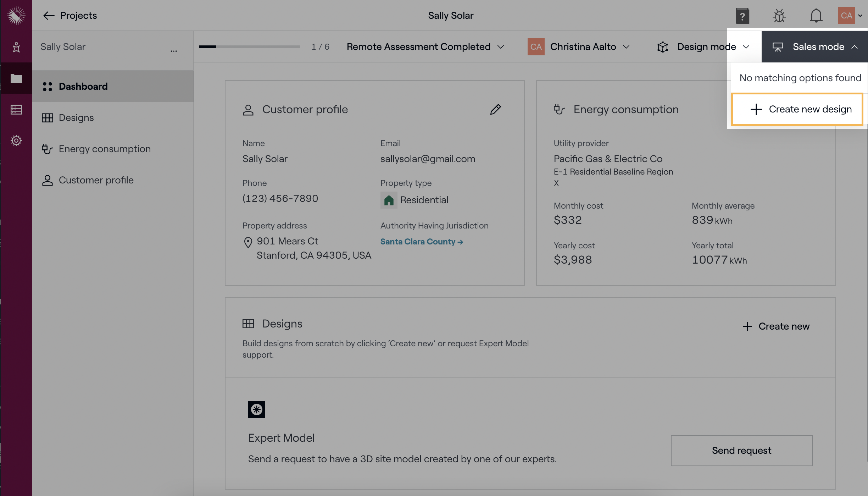Open Sally Solar three-dot options menu
The width and height of the screenshot is (868, 496).
(173, 50)
